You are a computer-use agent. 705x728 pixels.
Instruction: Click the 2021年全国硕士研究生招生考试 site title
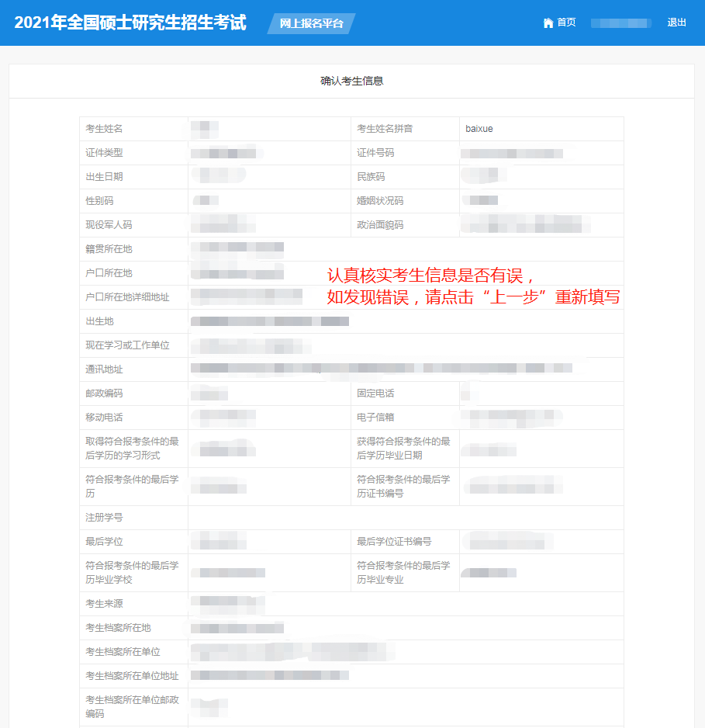pos(130,23)
